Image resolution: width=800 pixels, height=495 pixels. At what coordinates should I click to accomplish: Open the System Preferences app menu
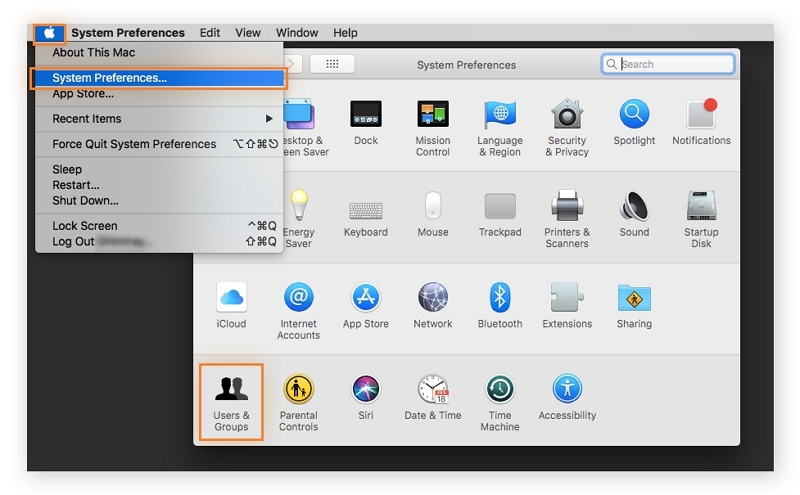click(128, 33)
